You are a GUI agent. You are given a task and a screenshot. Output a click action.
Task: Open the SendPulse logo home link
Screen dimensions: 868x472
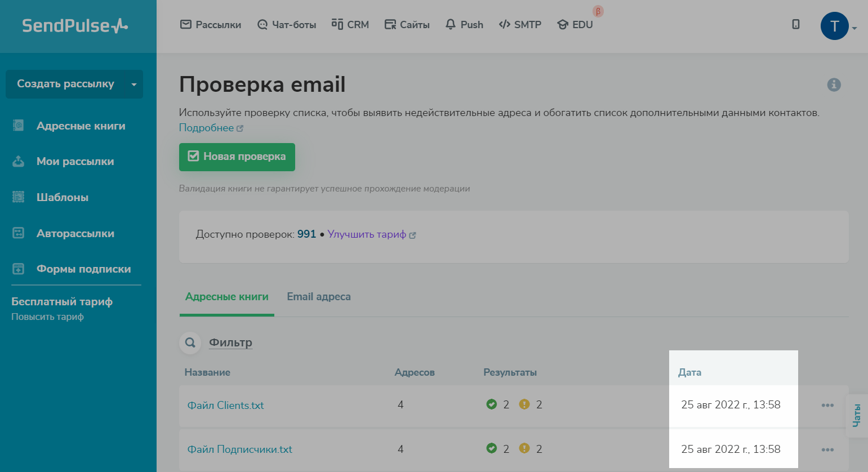pyautogui.click(x=75, y=25)
